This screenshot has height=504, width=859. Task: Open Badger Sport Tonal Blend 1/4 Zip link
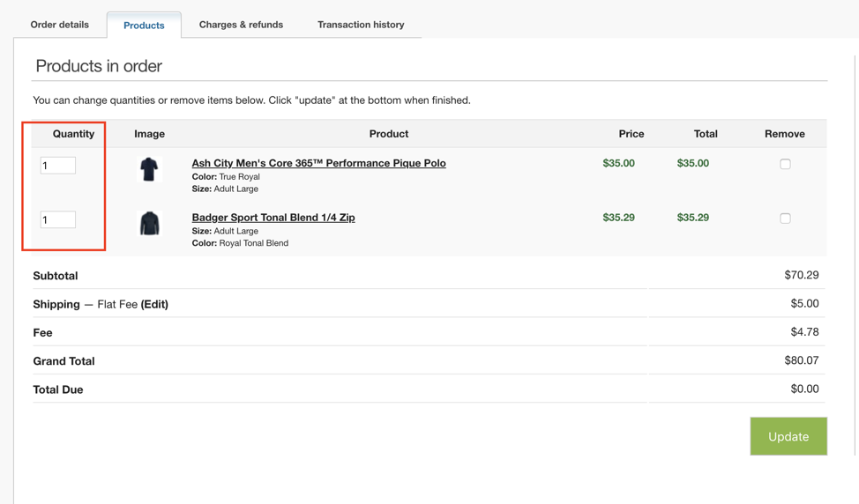pos(273,218)
